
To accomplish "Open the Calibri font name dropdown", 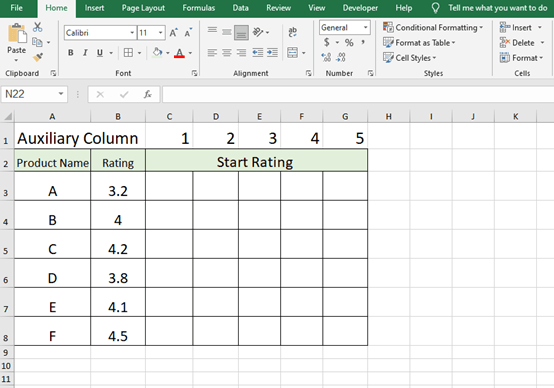I will [x=132, y=33].
